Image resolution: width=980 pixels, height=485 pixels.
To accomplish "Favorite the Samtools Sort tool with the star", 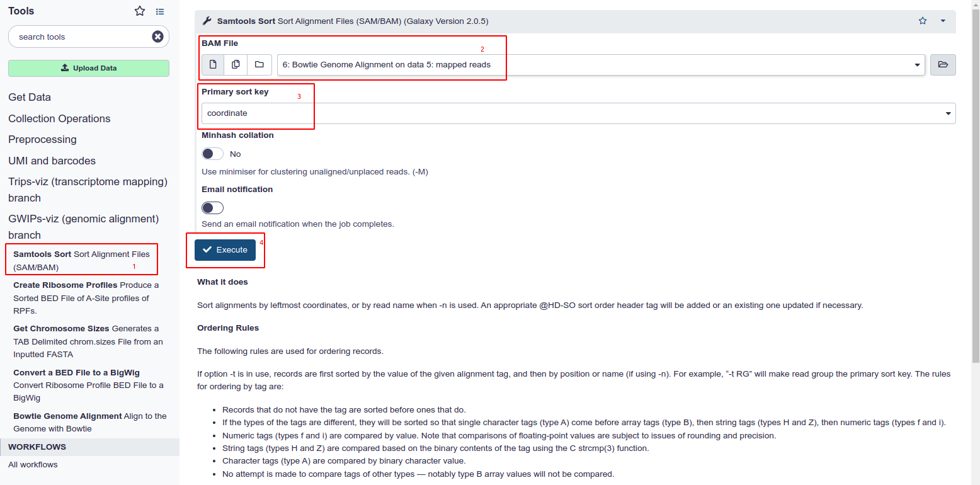I will click(923, 21).
